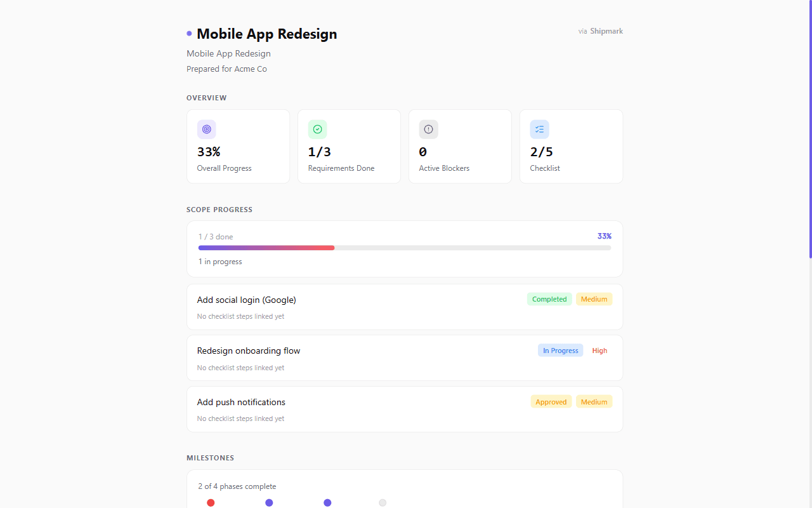Open the Add social login (Google) requirement
This screenshot has width=812, height=508.
coord(405,307)
